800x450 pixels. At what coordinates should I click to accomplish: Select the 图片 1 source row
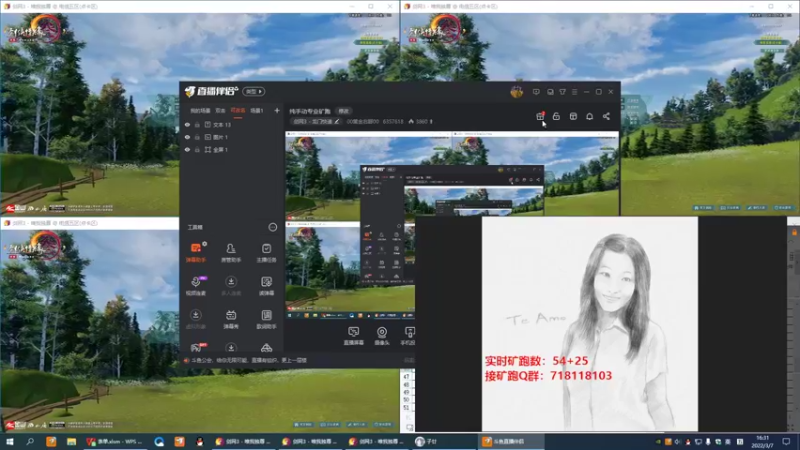point(232,137)
